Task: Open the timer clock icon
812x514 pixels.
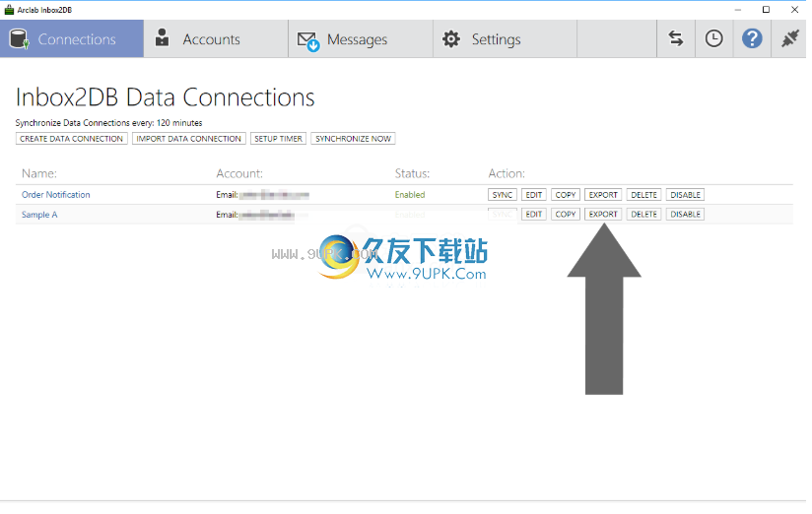Action: [714, 38]
